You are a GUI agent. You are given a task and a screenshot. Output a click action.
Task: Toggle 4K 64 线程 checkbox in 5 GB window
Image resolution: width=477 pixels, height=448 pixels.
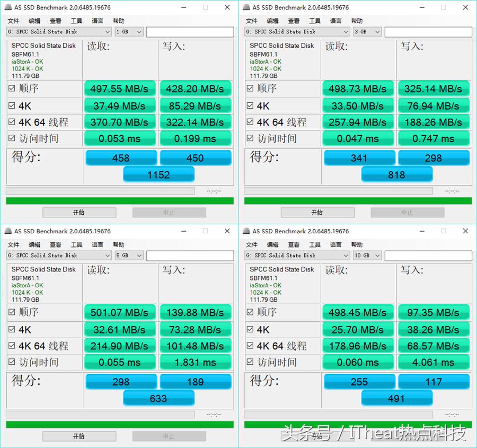[12, 346]
